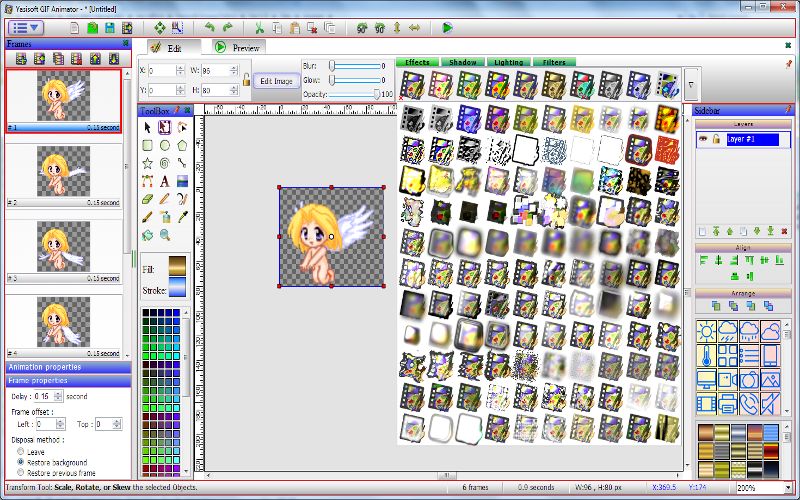Click the undo arrow in toolbar

209,28
